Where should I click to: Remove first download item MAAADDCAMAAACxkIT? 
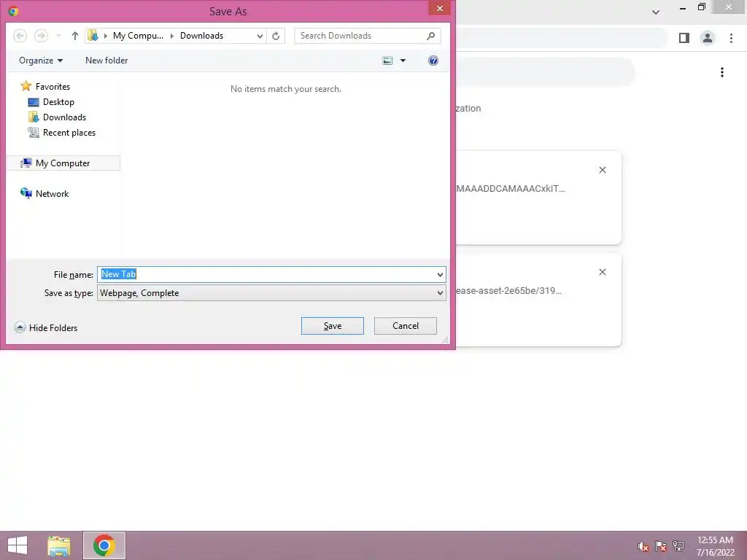pos(603,170)
